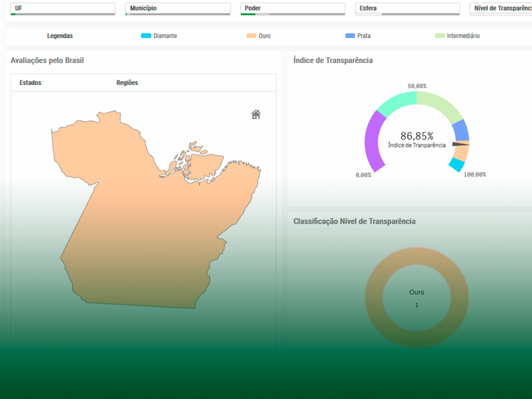Image resolution: width=532 pixels, height=399 pixels.
Task: Open the Esfera filter dropdown
Action: tap(407, 8)
